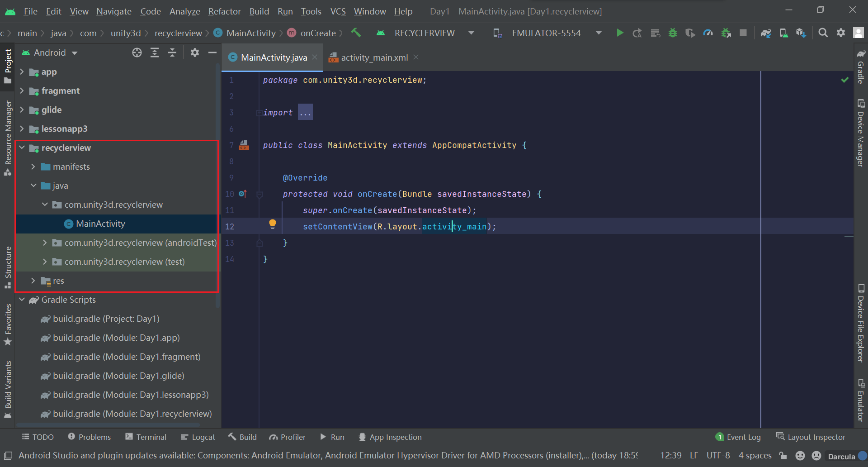
Task: Select build.gradle (Module: Day1.glide) file
Action: coord(118,376)
